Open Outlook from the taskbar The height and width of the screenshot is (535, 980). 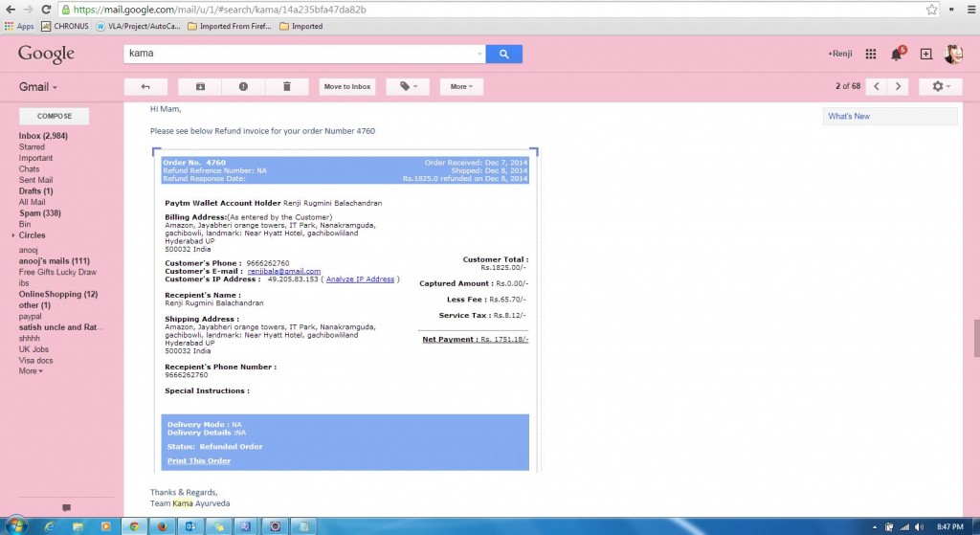coord(190,526)
